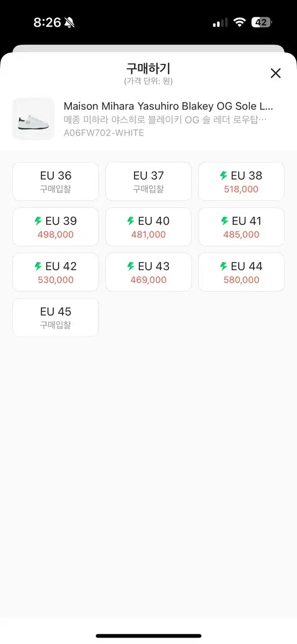Open the white sneaker product thumbnail

33,119
